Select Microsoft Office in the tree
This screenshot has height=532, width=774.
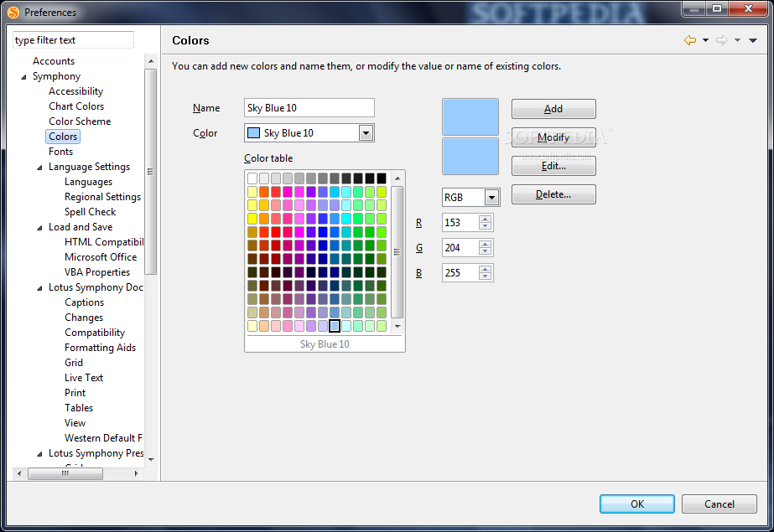point(101,257)
